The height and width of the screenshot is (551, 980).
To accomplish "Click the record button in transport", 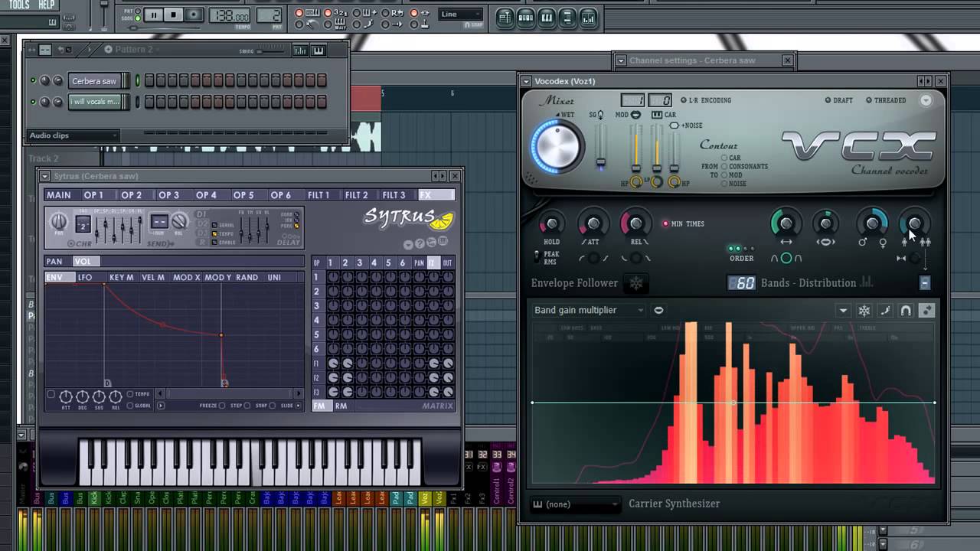I will pyautogui.click(x=194, y=15).
